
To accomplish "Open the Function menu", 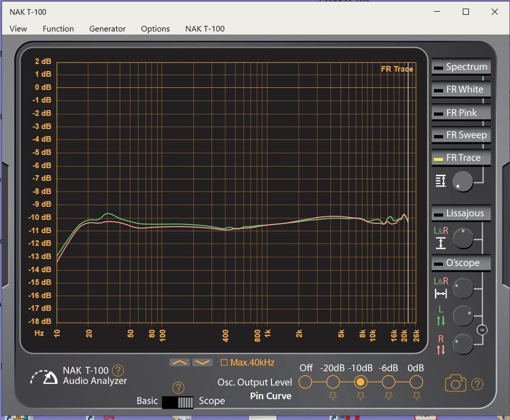I will click(58, 29).
